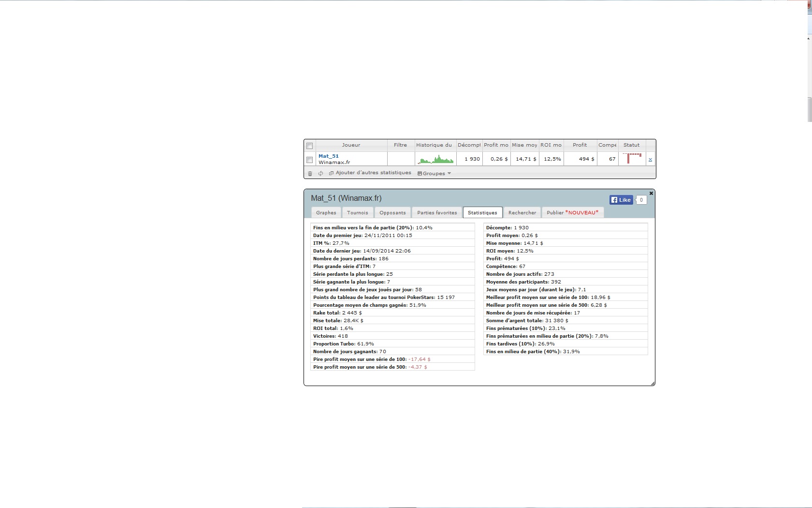Click the 'Rake total: 2 445 $' row
Screen dimensions: 812x508
pos(392,313)
